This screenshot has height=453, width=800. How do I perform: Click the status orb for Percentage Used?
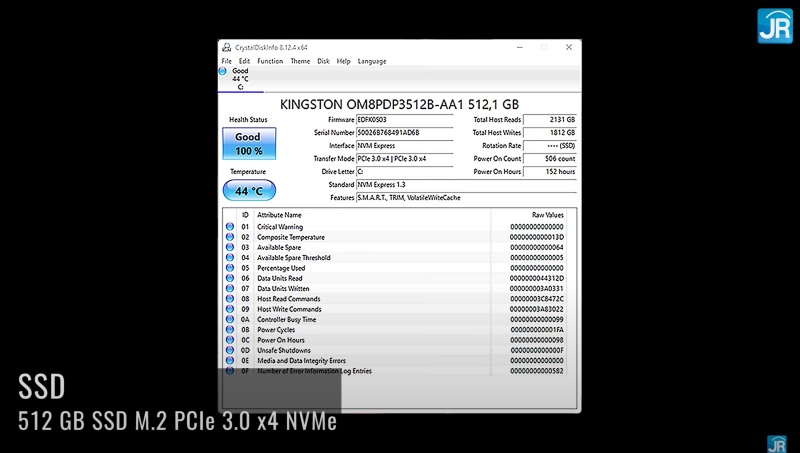230,268
